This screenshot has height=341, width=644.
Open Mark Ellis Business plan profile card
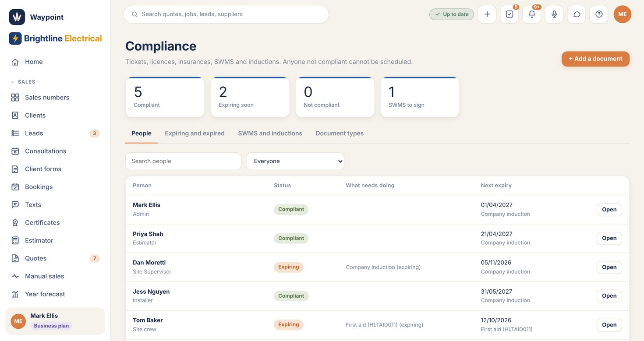click(55, 321)
